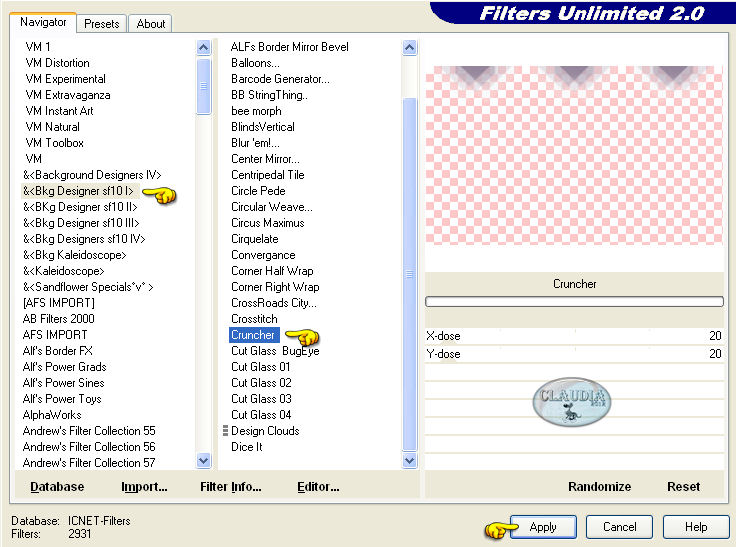Select &<Bkg Kaleidoscope> category
The width and height of the screenshot is (736, 547).
coord(75,255)
